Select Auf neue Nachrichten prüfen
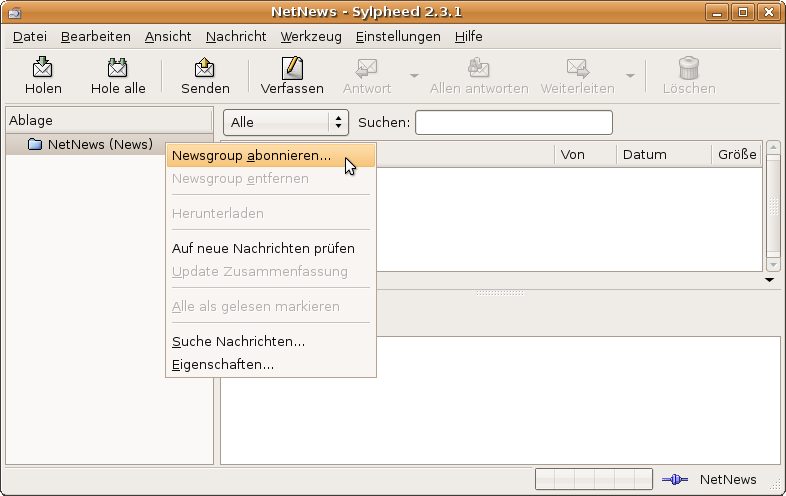The image size is (786, 496). 271,248
